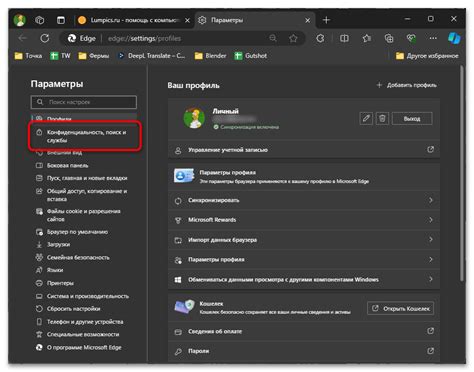
Task: Click the settings search field
Action: tap(84, 102)
